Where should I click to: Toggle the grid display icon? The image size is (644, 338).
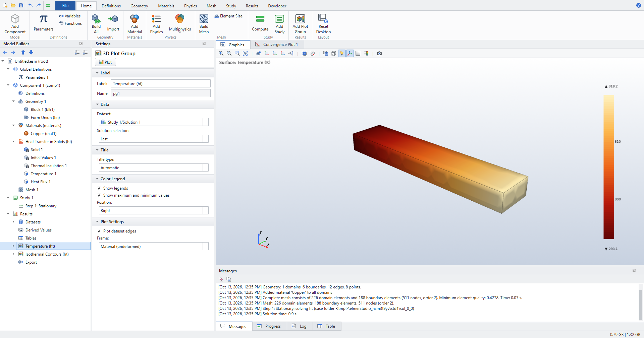tap(358, 53)
